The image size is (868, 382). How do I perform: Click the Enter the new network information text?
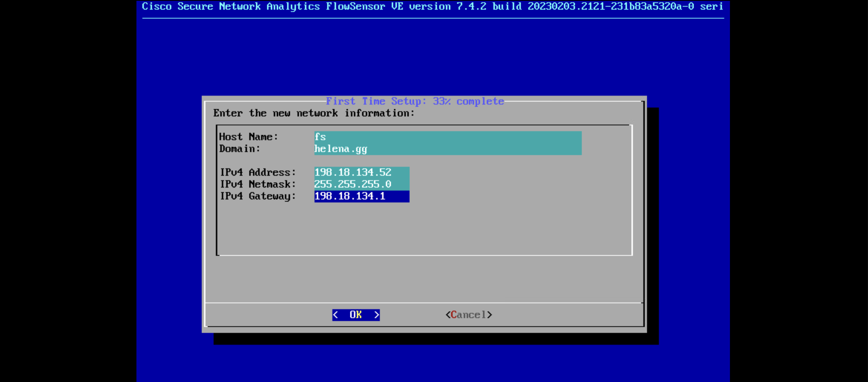click(x=314, y=113)
